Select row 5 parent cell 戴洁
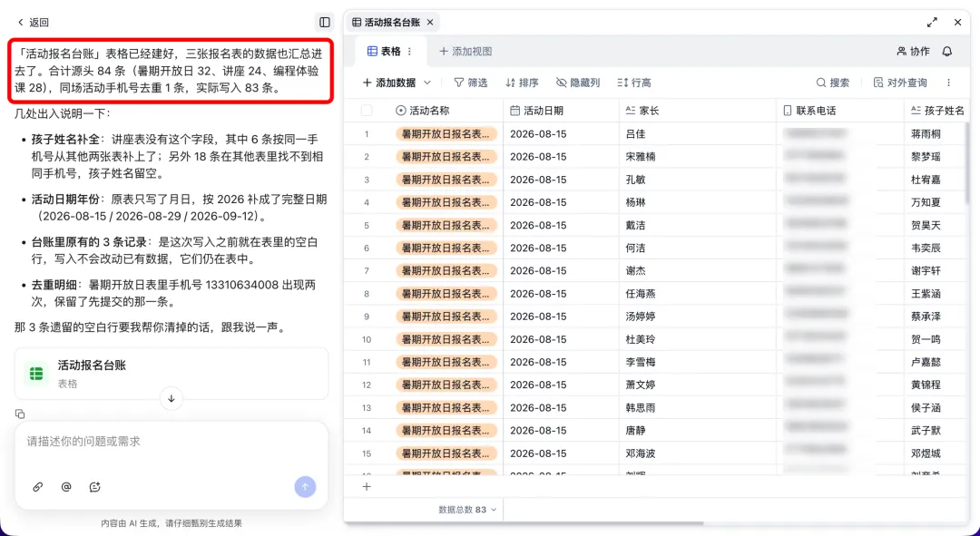This screenshot has height=536, width=980. [698, 225]
